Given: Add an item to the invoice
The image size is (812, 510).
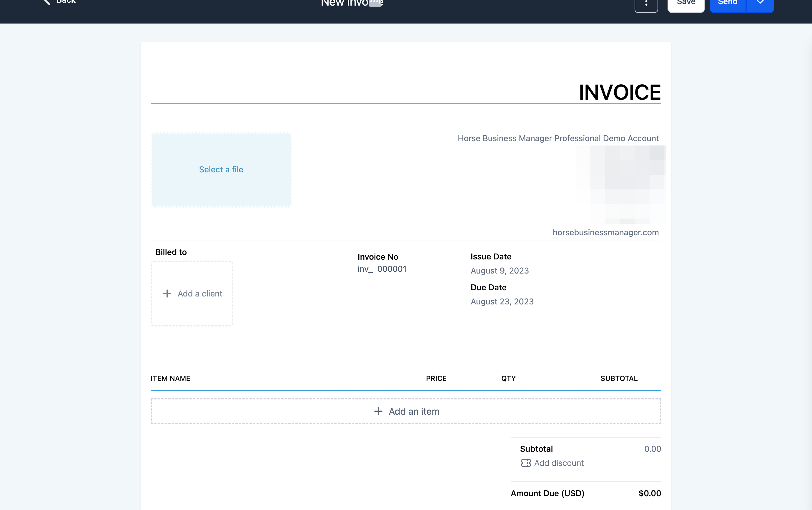Looking at the screenshot, I should pos(406,411).
